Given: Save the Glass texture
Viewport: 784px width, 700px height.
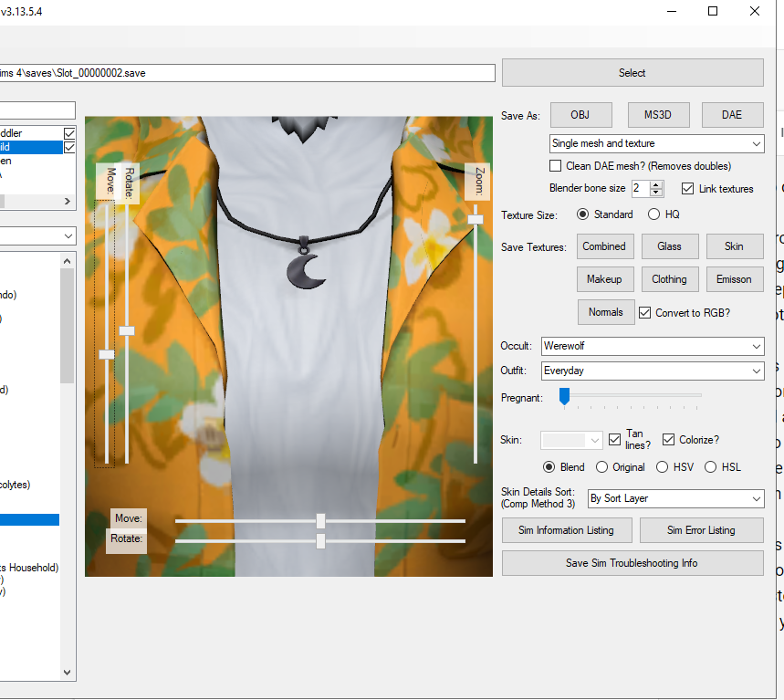Looking at the screenshot, I should point(669,246).
